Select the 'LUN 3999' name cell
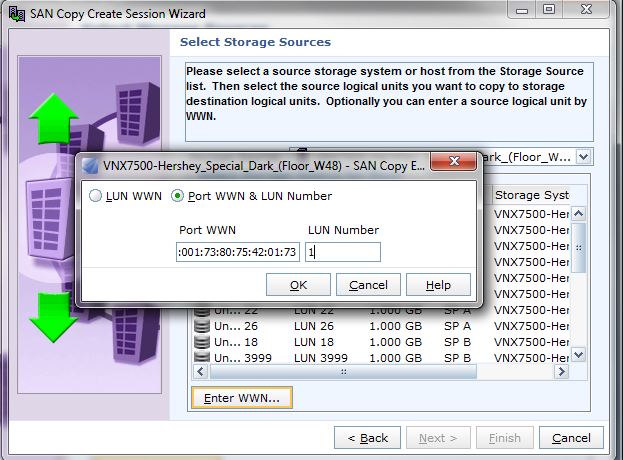Image resolution: width=623 pixels, height=460 pixels. pos(321,358)
